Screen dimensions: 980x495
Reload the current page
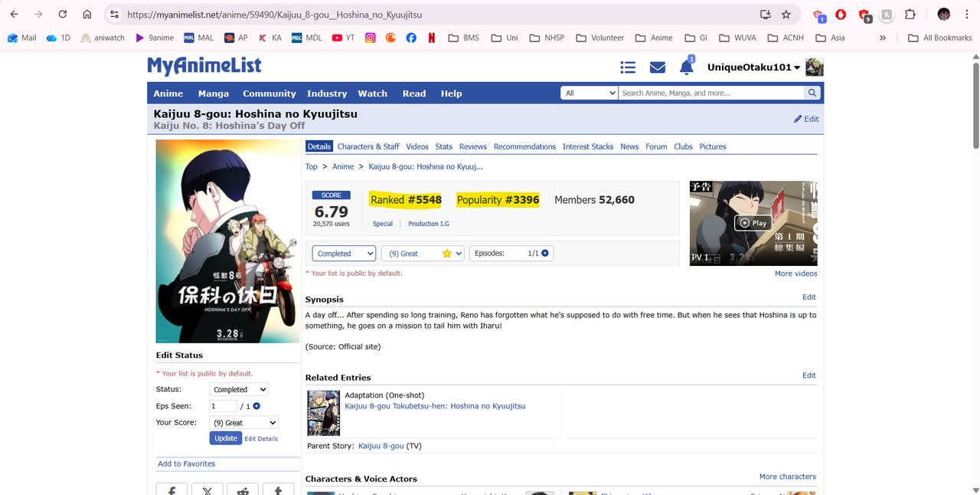coord(63,15)
